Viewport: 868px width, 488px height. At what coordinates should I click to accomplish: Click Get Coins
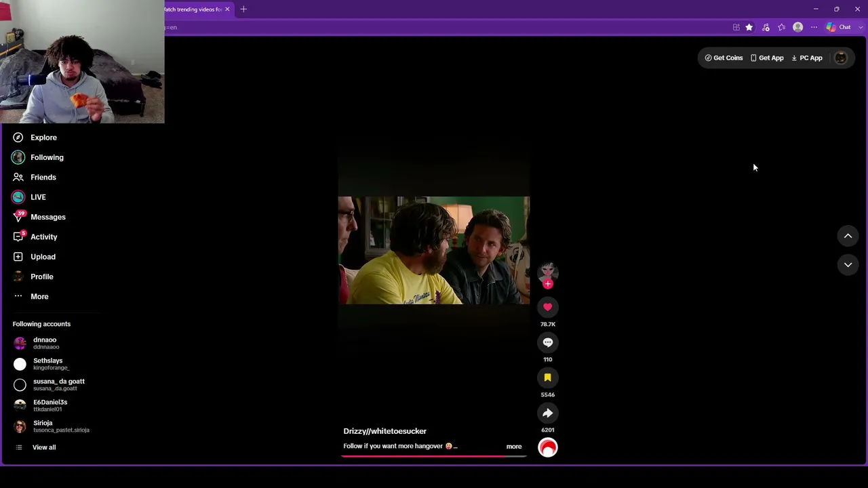click(724, 58)
